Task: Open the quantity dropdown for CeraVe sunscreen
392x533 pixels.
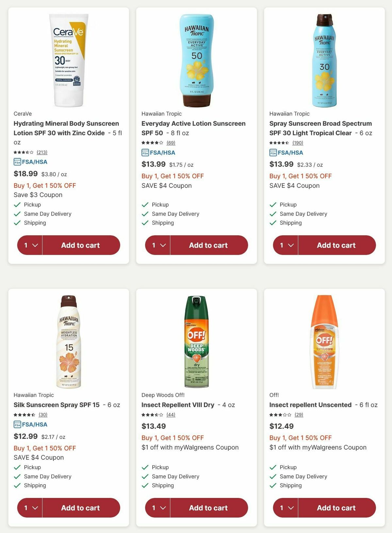Action: (29, 245)
